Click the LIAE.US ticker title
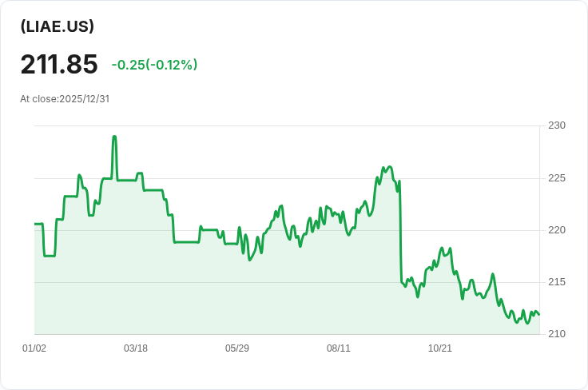 click(x=58, y=26)
